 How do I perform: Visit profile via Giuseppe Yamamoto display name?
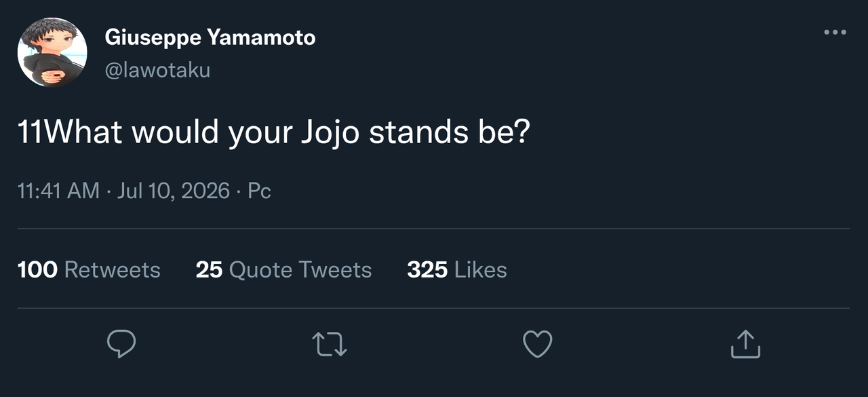[210, 37]
